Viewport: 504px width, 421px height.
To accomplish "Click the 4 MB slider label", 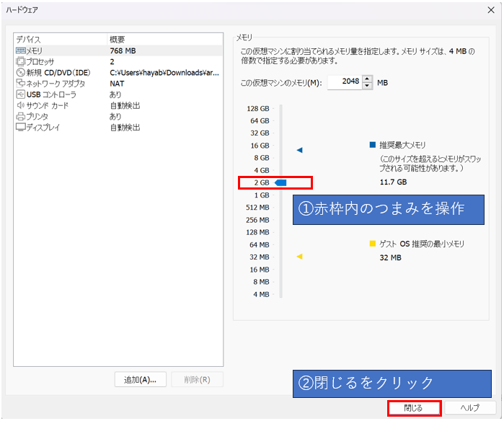I will click(x=261, y=294).
